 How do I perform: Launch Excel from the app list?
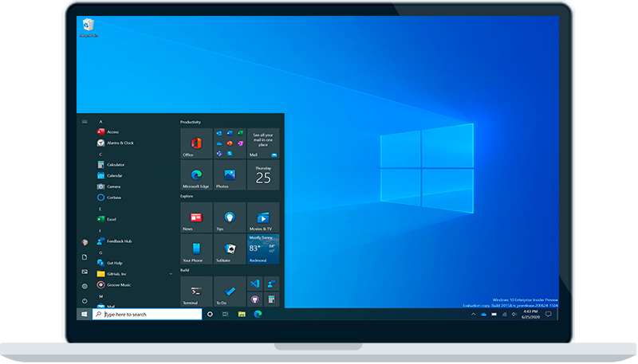point(107,219)
